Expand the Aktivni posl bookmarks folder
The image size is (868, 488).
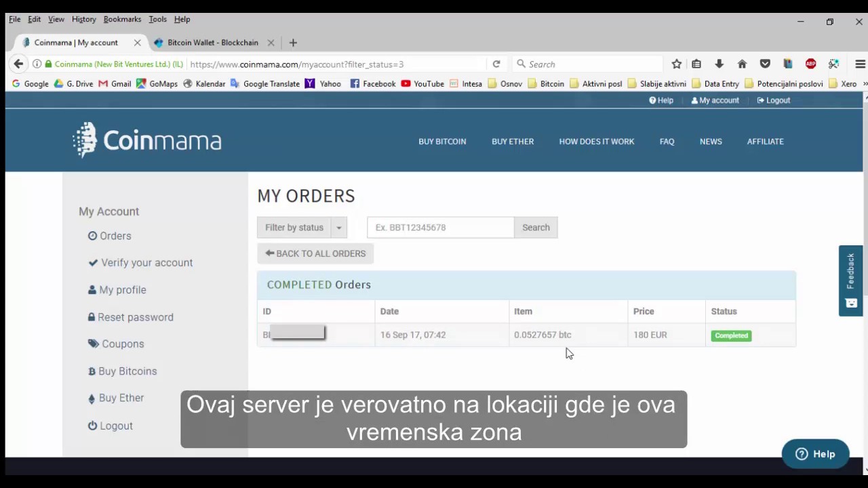[596, 83]
